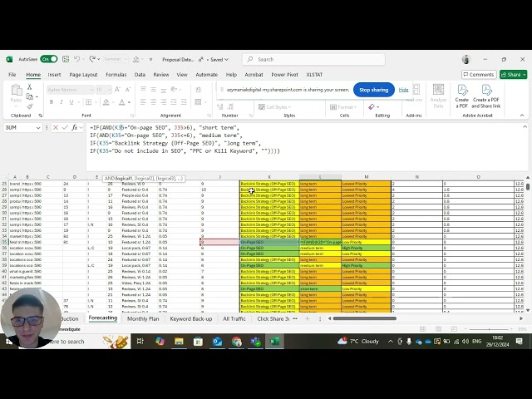Image resolution: width=532 pixels, height=399 pixels.
Task: Confirm formula with the checkmark icon
Action: [65, 127]
